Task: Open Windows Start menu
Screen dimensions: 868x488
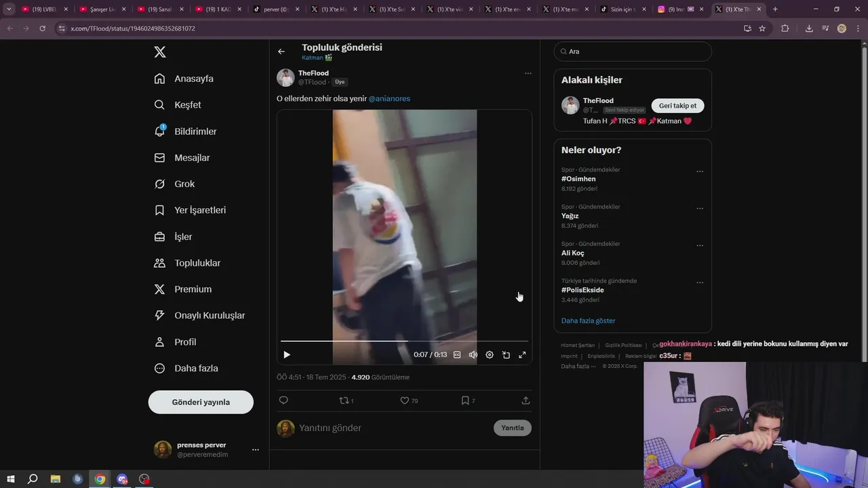Action: (x=11, y=479)
